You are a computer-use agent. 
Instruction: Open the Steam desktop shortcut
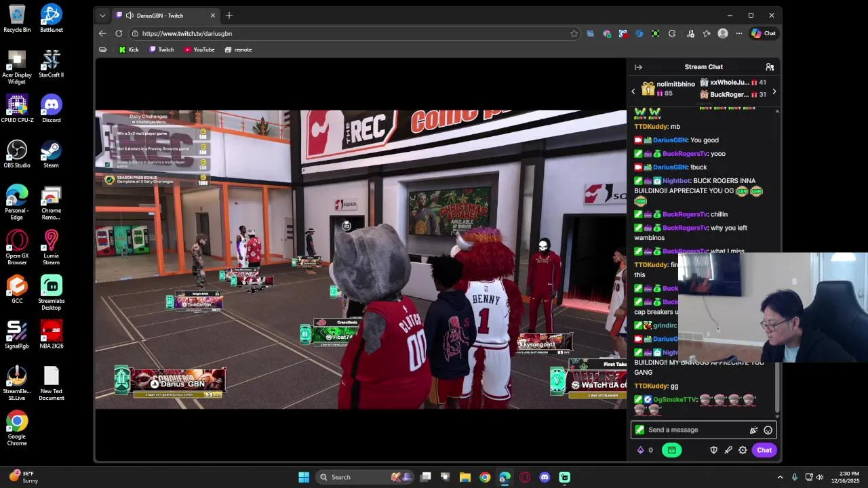pyautogui.click(x=51, y=154)
